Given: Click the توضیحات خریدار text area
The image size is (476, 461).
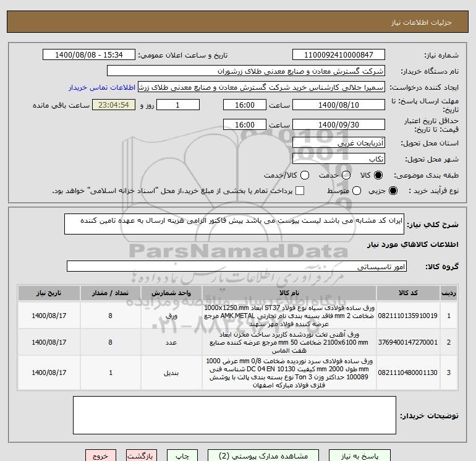Looking at the screenshot, I should pyautogui.click(x=234, y=415).
